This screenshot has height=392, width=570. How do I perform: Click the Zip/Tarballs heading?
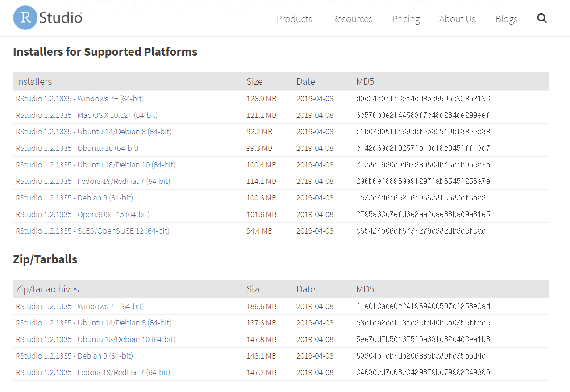(45, 259)
